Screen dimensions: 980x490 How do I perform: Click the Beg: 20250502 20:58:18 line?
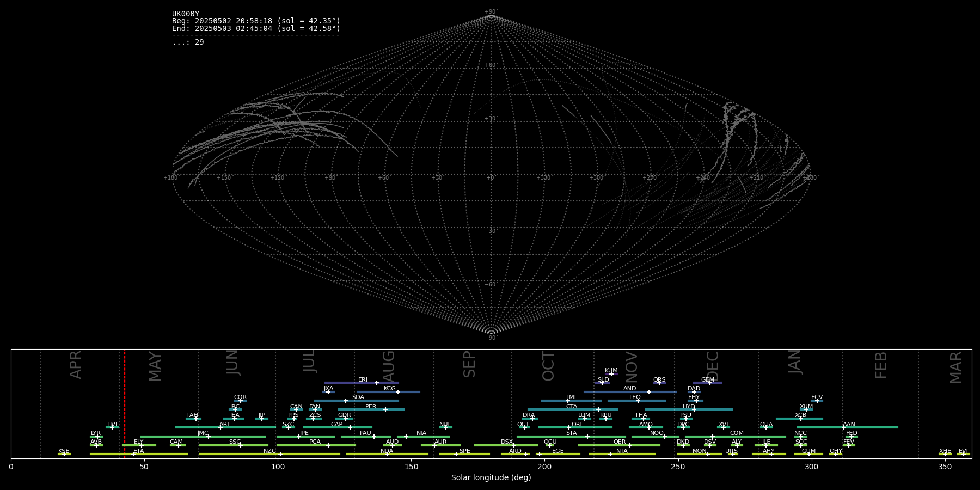256,21
